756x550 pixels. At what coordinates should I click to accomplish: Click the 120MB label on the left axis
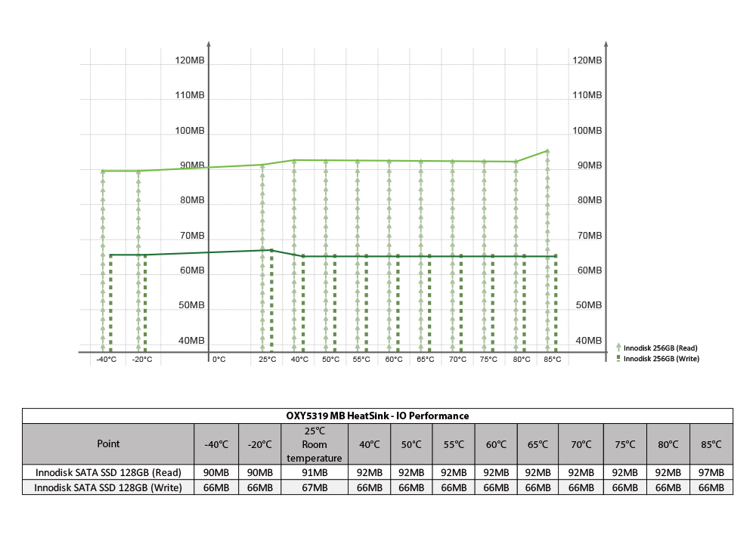click(190, 60)
